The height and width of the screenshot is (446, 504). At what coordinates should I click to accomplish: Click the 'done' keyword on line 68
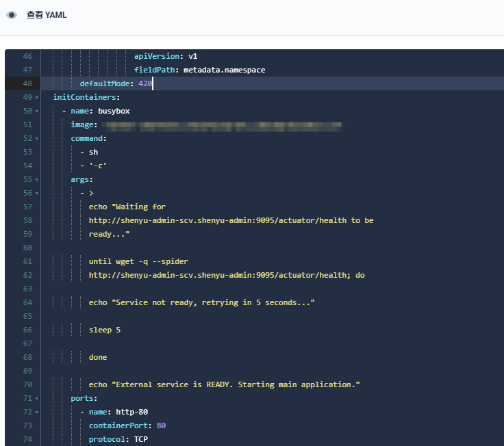pyautogui.click(x=98, y=357)
